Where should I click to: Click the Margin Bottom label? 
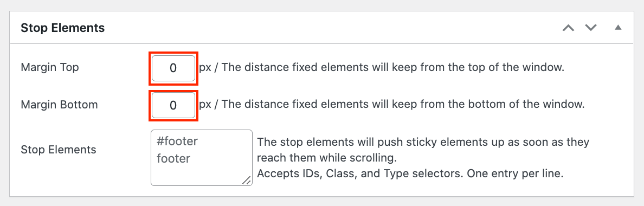point(59,105)
